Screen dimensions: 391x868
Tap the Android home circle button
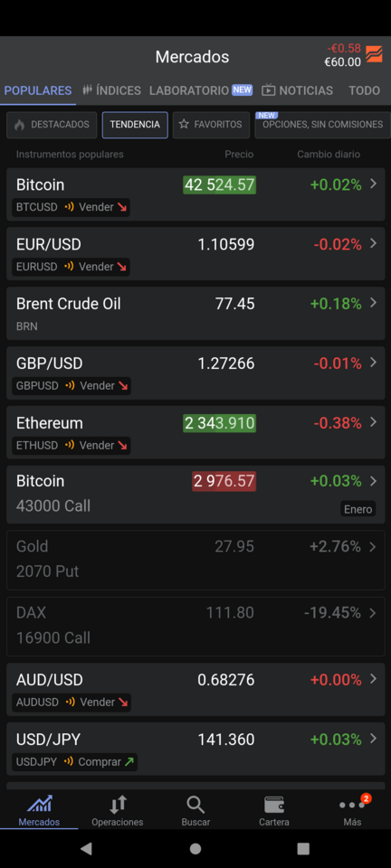(x=195, y=849)
